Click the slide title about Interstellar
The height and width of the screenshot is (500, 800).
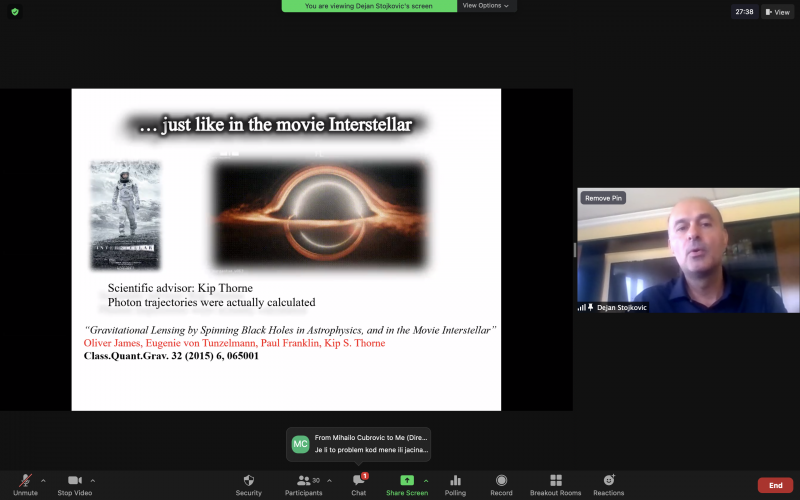click(x=276, y=124)
